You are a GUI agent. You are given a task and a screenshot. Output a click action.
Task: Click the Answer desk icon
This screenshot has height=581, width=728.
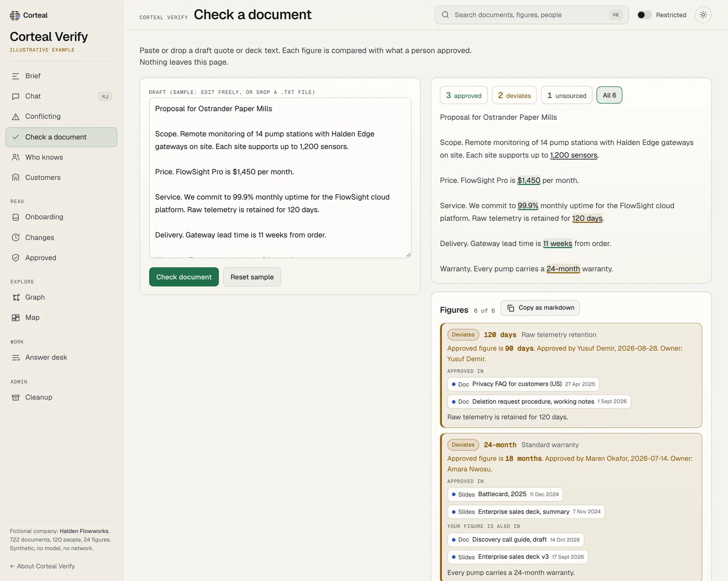pyautogui.click(x=15, y=358)
